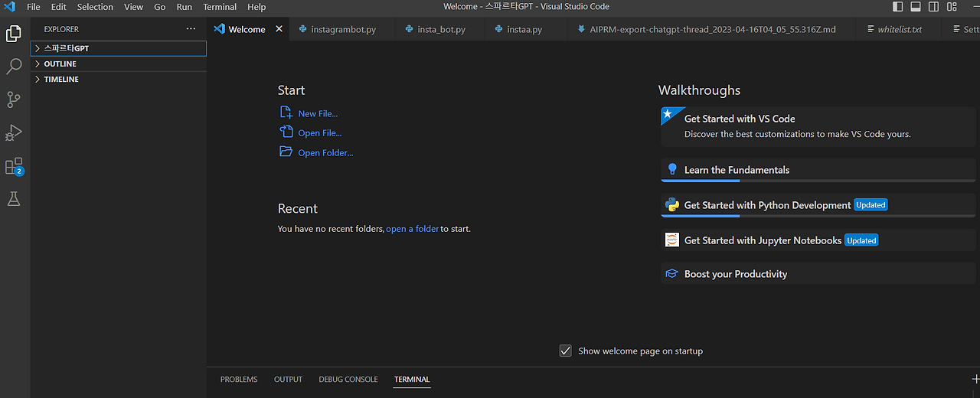
Task: Click the star icon on Get Started
Action: pos(668,114)
